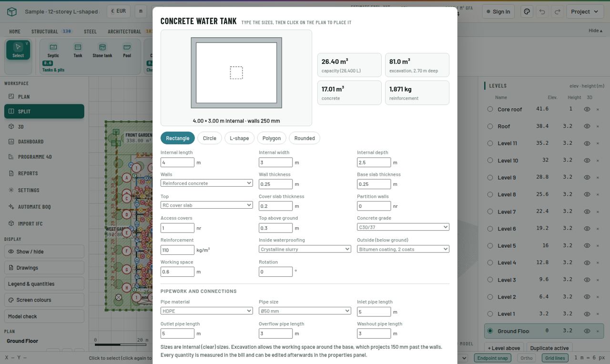Click the undo arrow icon
Screen dimensions: 610x364
pos(542,11)
